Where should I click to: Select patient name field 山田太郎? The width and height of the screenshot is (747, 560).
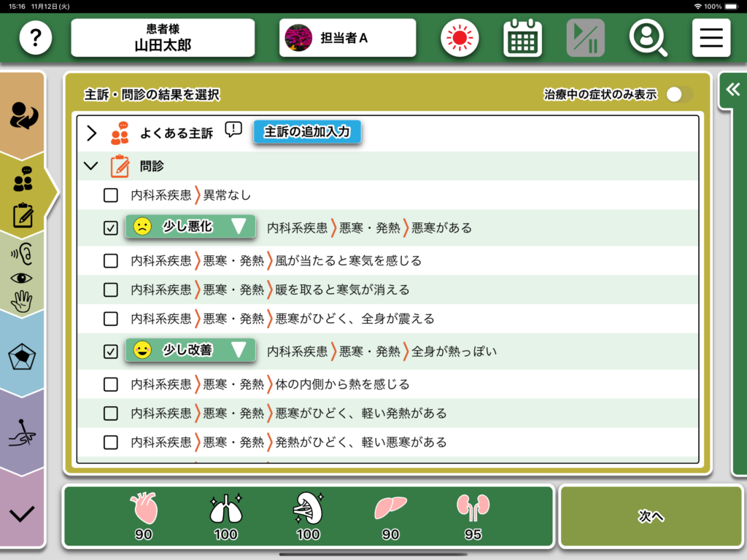[163, 38]
